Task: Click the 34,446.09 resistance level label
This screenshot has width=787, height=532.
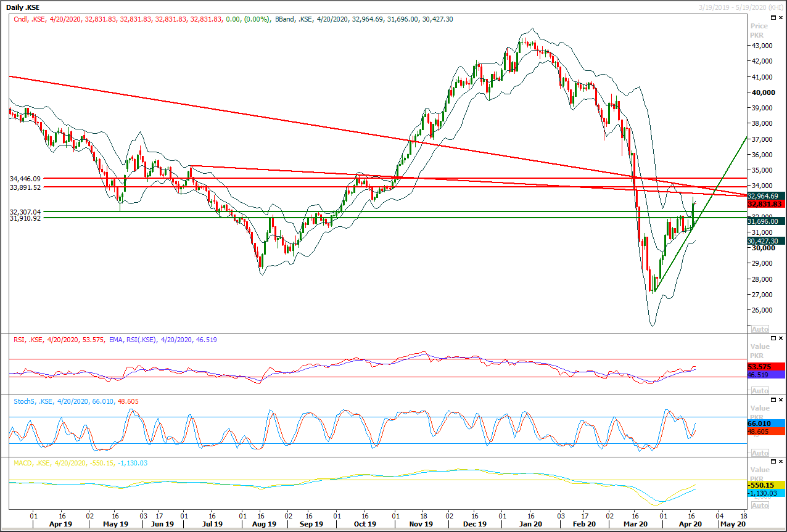Action: [25, 179]
